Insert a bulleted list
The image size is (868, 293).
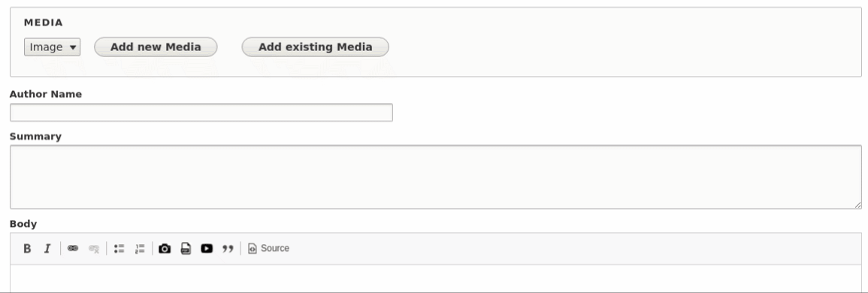tap(119, 249)
